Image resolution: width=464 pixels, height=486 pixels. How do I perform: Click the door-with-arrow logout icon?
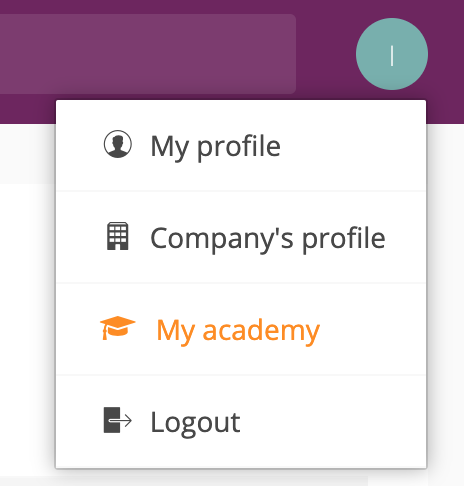118,420
